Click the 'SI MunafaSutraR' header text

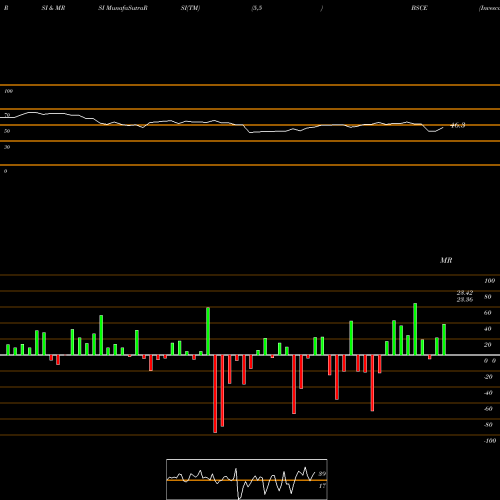pos(123,8)
